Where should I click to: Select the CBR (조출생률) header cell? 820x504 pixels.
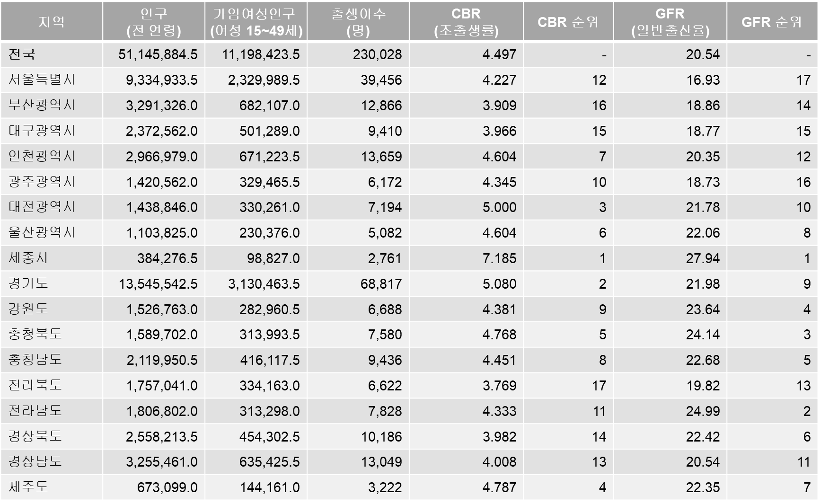point(466,22)
